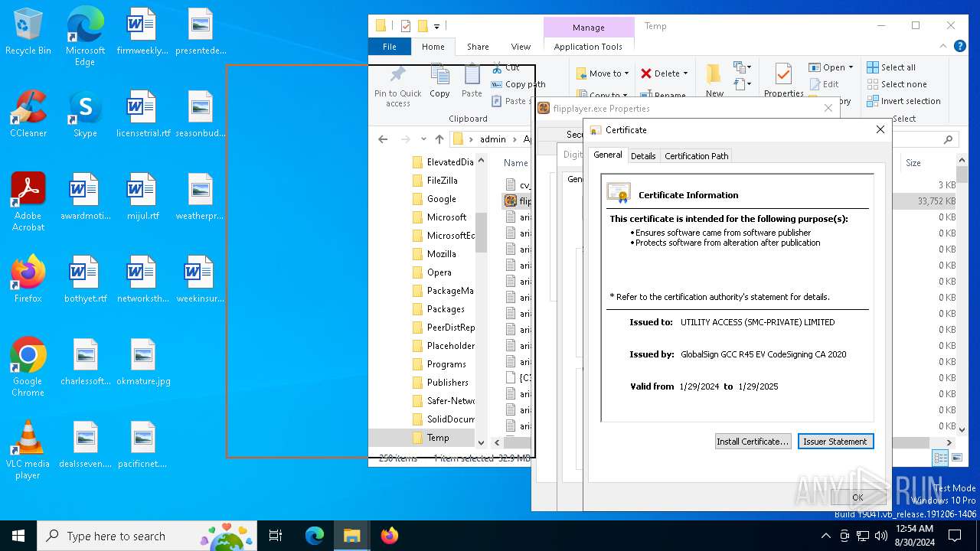Click the Properties icon in Explorer ribbon

[783, 80]
